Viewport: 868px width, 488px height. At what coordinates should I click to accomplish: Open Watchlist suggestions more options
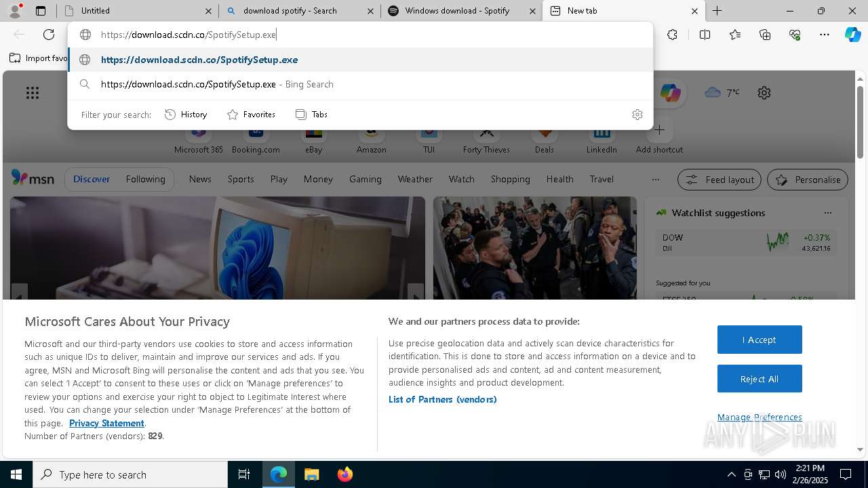[x=827, y=213]
